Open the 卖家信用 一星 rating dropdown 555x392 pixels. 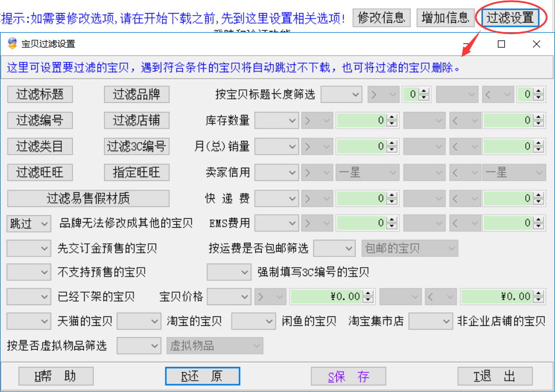coord(367,173)
